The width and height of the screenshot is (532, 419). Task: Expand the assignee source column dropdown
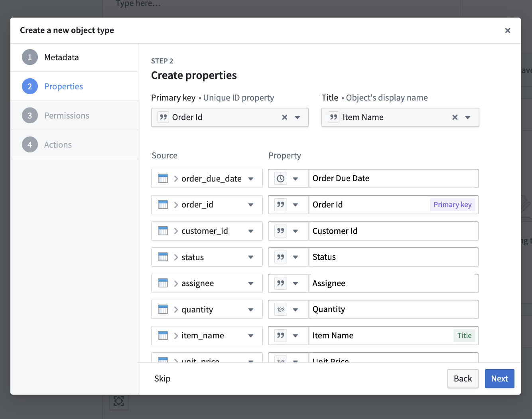tap(251, 283)
